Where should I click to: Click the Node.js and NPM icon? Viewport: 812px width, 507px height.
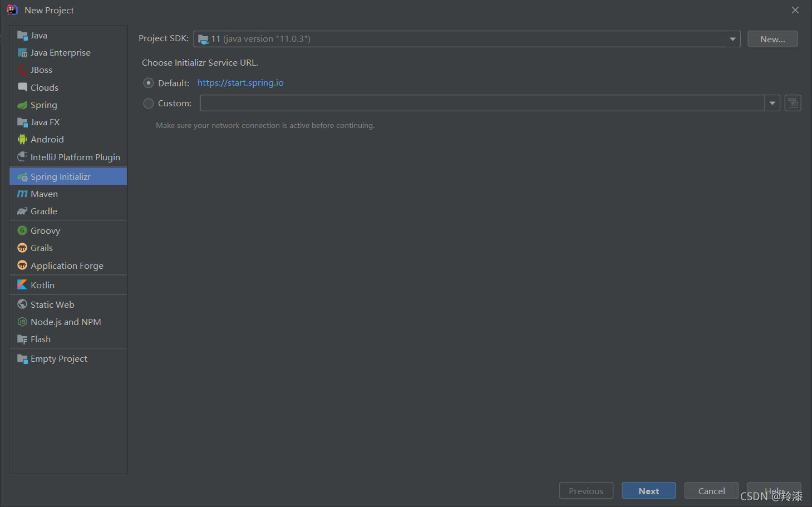point(22,322)
